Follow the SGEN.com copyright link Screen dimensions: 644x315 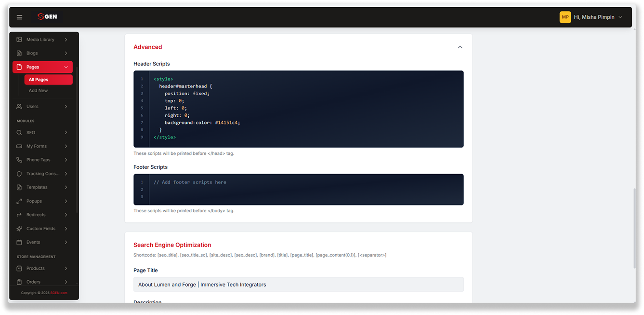(x=59, y=293)
